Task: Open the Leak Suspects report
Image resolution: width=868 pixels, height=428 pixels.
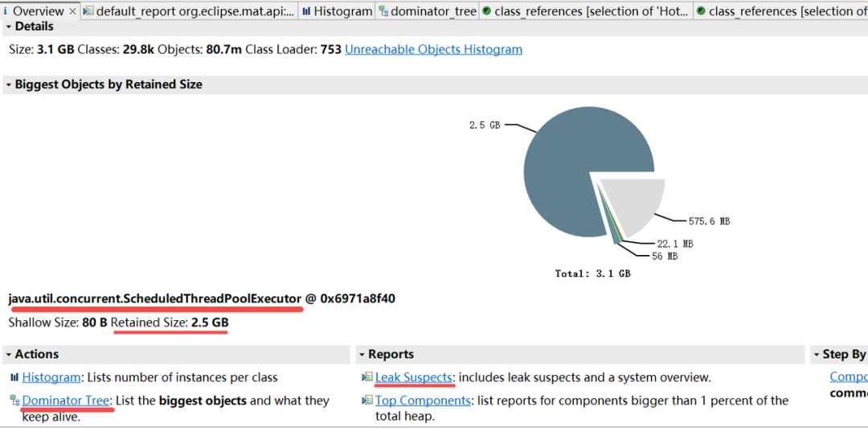Action: click(x=414, y=377)
